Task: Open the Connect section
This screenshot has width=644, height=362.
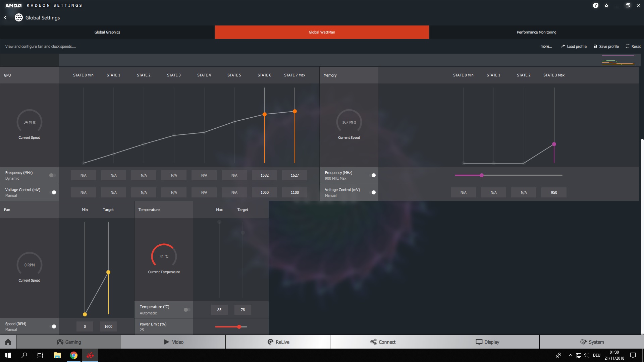Action: (x=383, y=342)
